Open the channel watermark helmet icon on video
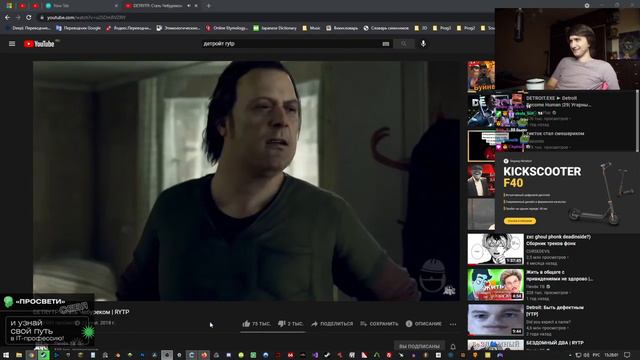 (x=433, y=276)
